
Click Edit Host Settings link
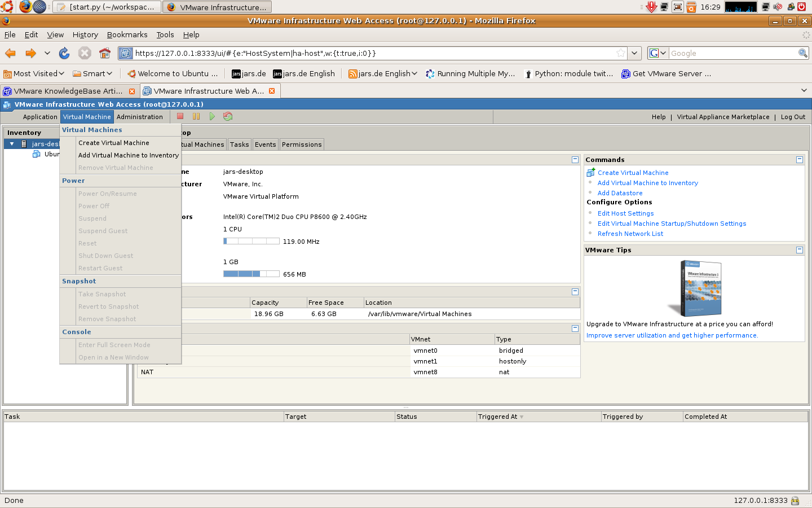tap(625, 213)
